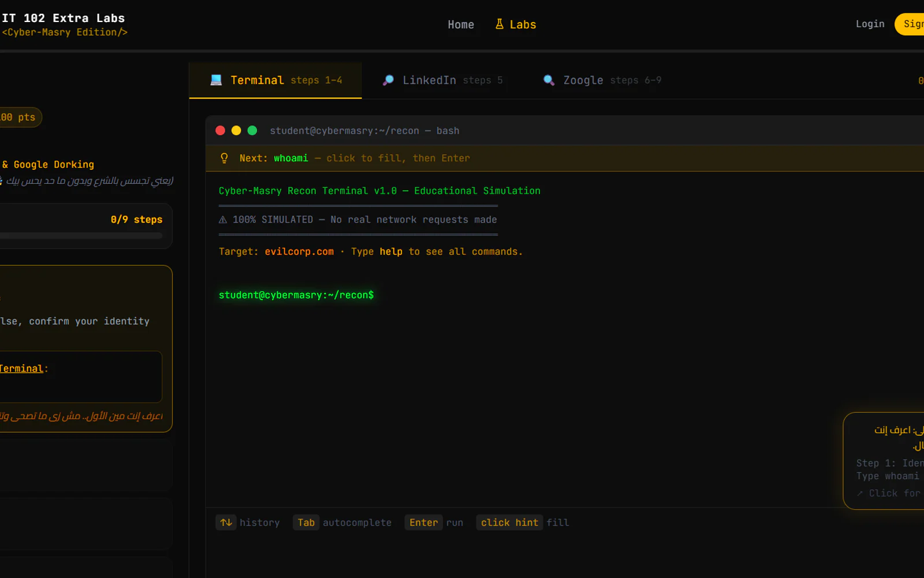Switch to the LinkedIn steps 5 tab
This screenshot has height=578, width=924.
(x=442, y=80)
